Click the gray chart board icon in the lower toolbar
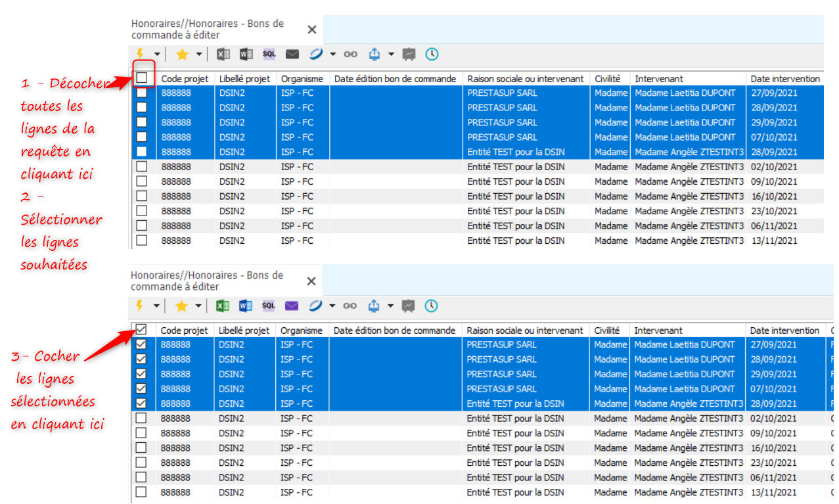 (x=409, y=306)
